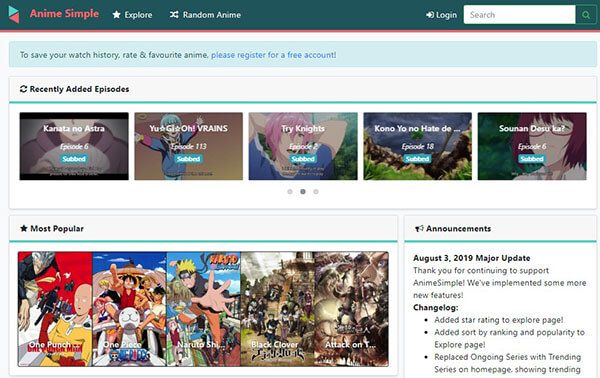600x378 pixels.
Task: Click the shuffle icon beside Random Anime
Action: click(x=174, y=15)
